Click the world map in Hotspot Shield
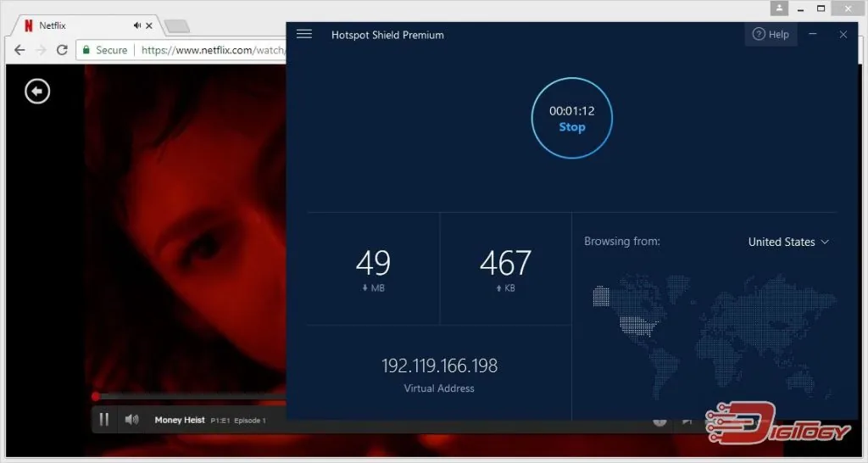 [714, 335]
